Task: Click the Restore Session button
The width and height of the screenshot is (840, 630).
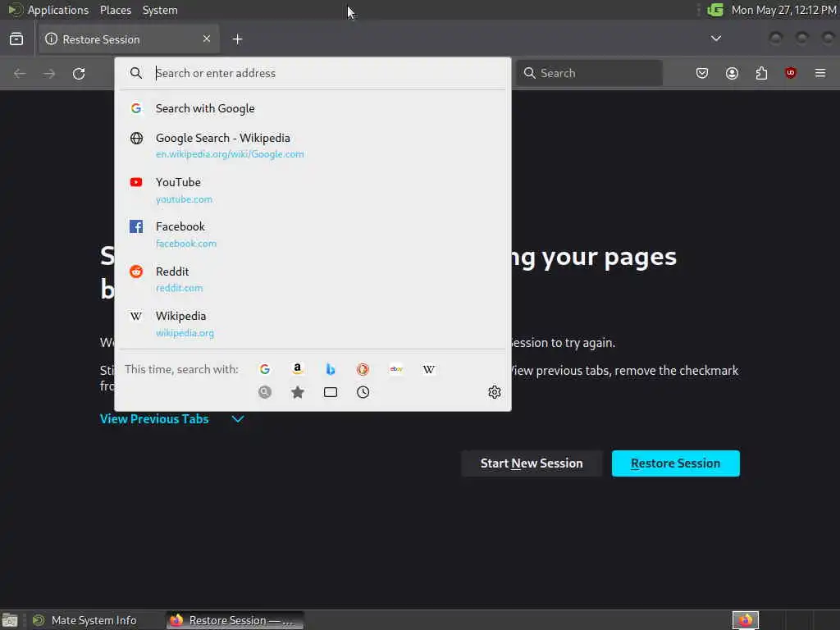Action: [x=676, y=463]
